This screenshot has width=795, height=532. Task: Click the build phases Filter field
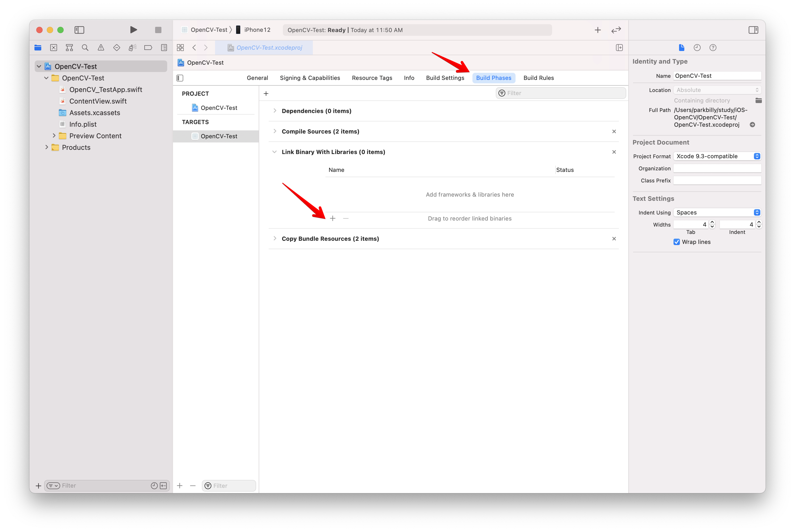point(560,93)
